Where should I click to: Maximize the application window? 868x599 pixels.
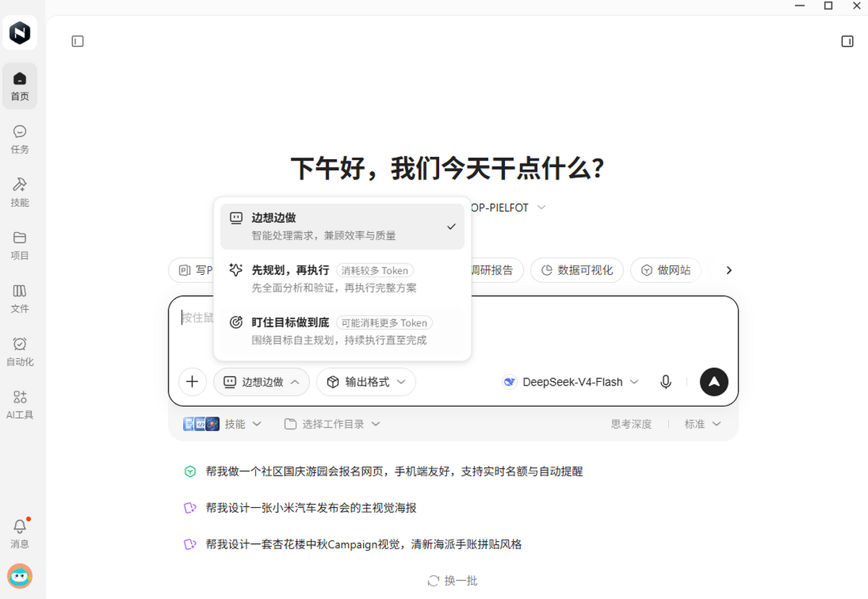(x=828, y=5)
